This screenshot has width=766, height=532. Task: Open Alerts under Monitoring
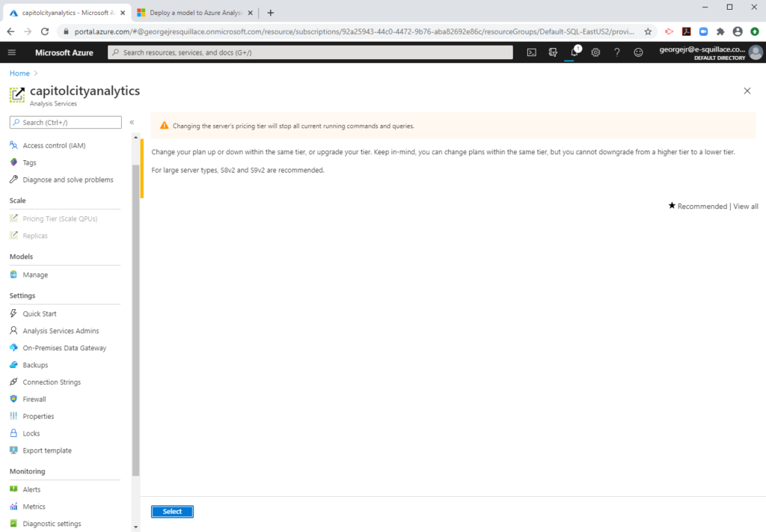tap(31, 489)
